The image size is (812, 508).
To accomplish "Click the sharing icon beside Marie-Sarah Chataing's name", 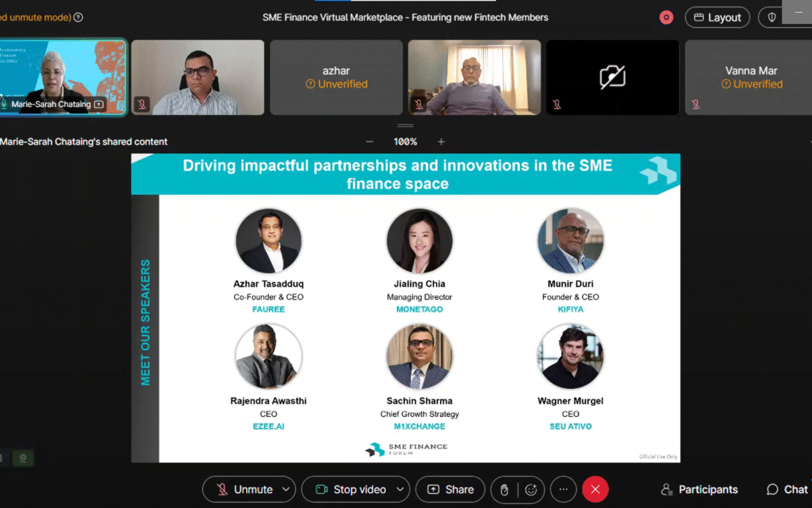I will coord(99,104).
